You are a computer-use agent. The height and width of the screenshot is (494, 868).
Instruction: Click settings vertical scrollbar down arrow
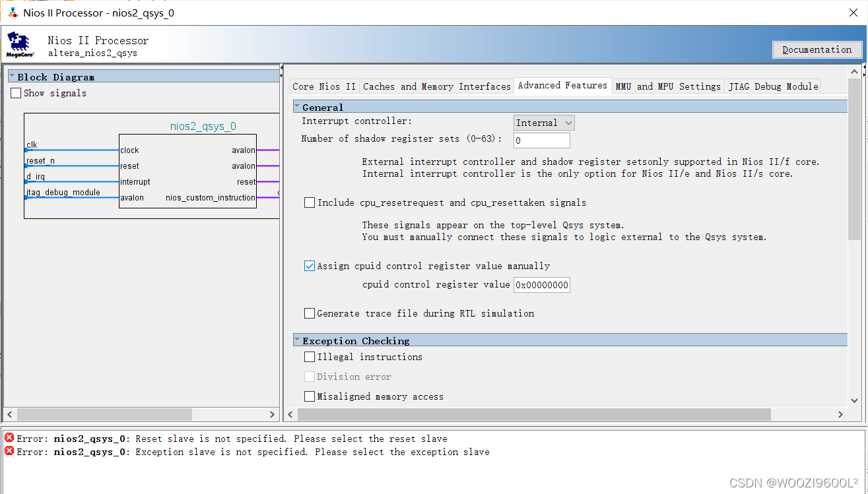click(855, 401)
